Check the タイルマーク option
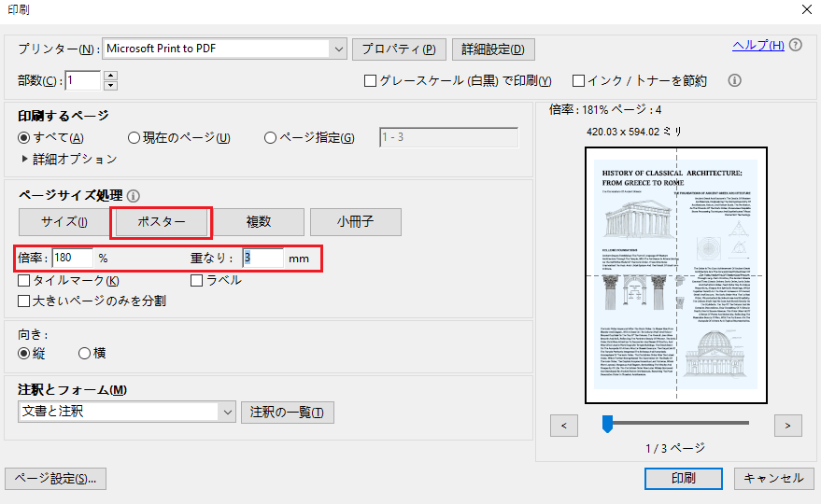The image size is (821, 504). [23, 281]
